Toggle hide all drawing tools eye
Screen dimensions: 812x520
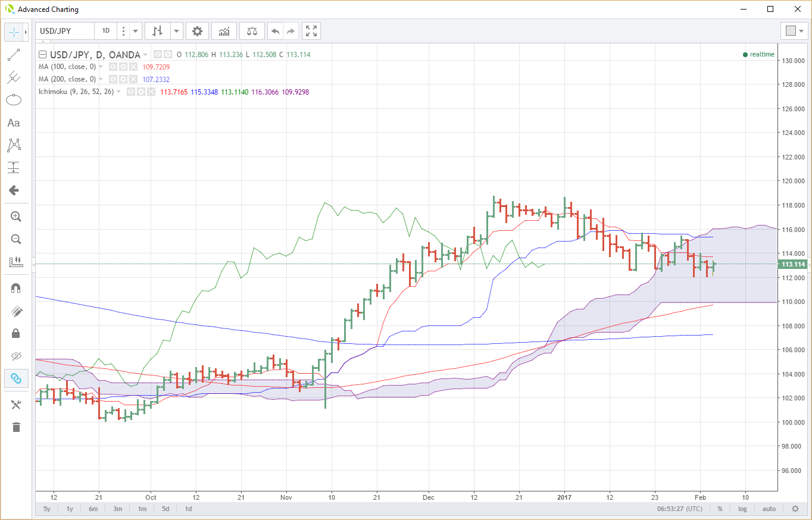point(16,356)
